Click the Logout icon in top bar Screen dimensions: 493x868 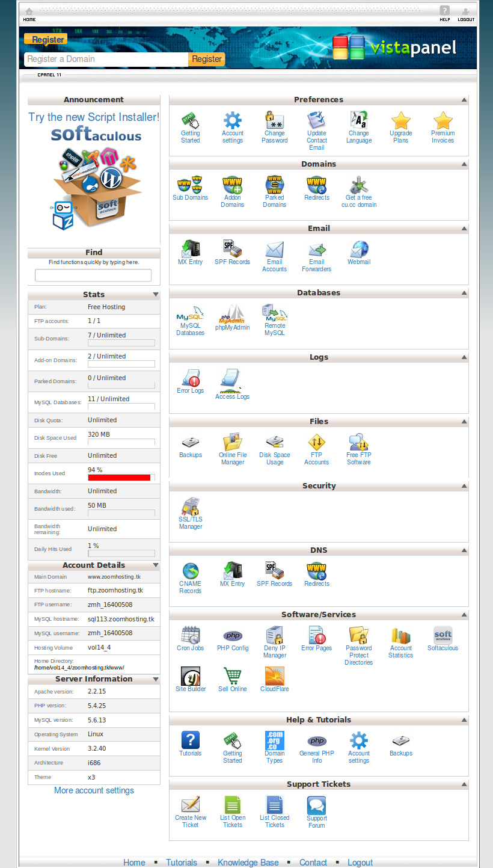[x=466, y=14]
